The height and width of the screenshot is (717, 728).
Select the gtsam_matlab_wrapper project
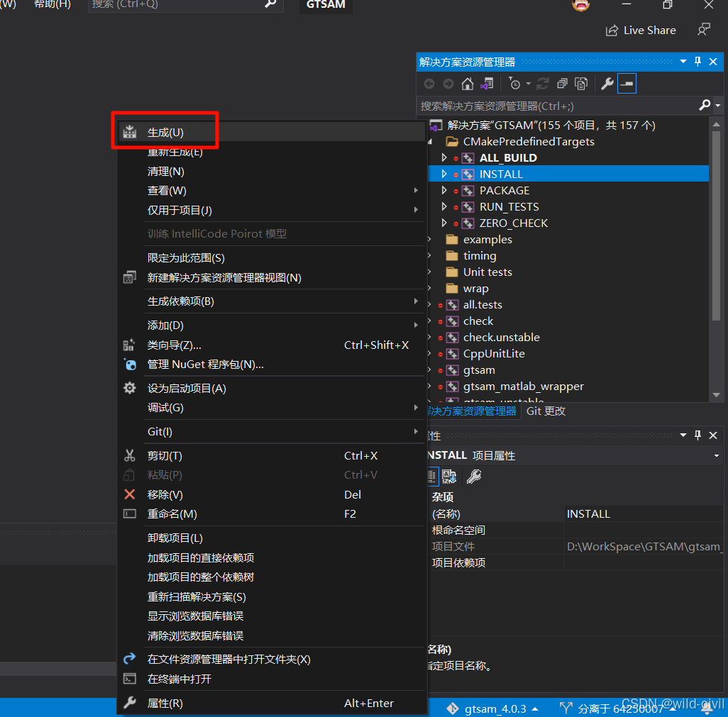click(x=523, y=386)
